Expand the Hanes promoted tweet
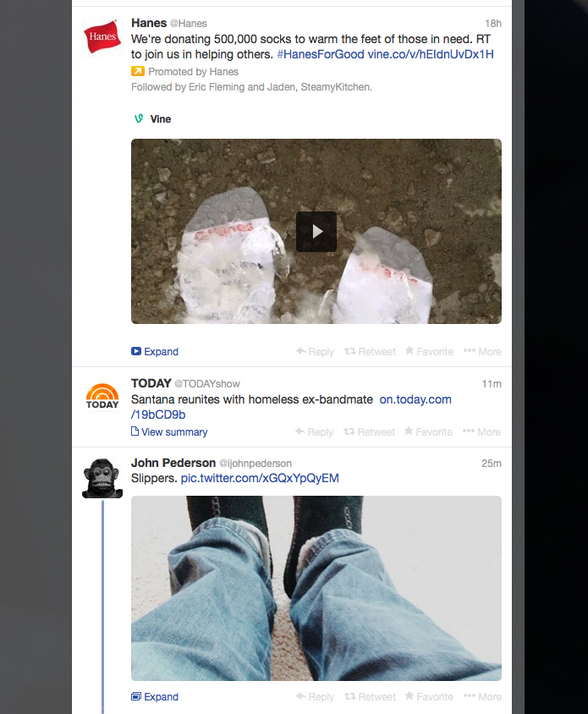The width and height of the screenshot is (588, 714). [155, 352]
